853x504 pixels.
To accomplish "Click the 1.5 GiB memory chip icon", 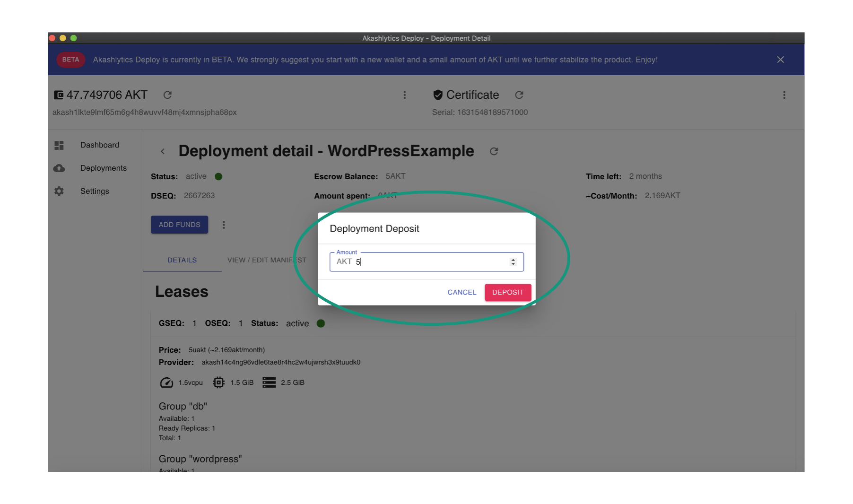I will (x=218, y=383).
